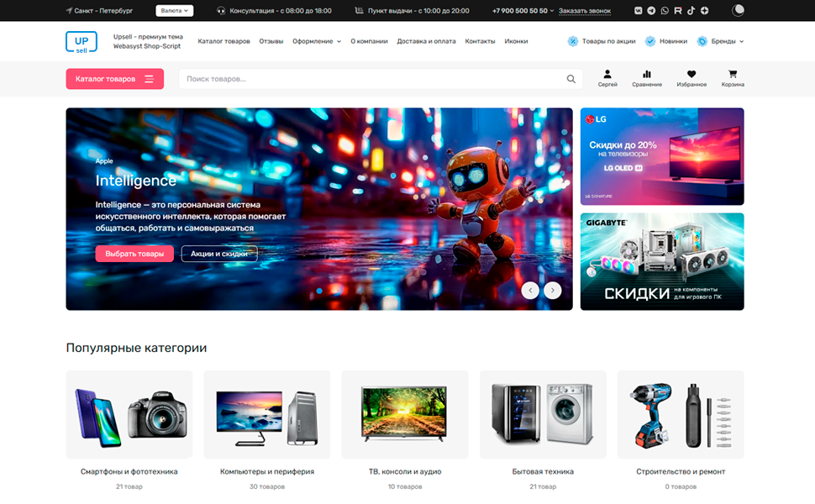The image size is (815, 504).
Task: Go to the next banner slide arrow
Action: tap(553, 290)
